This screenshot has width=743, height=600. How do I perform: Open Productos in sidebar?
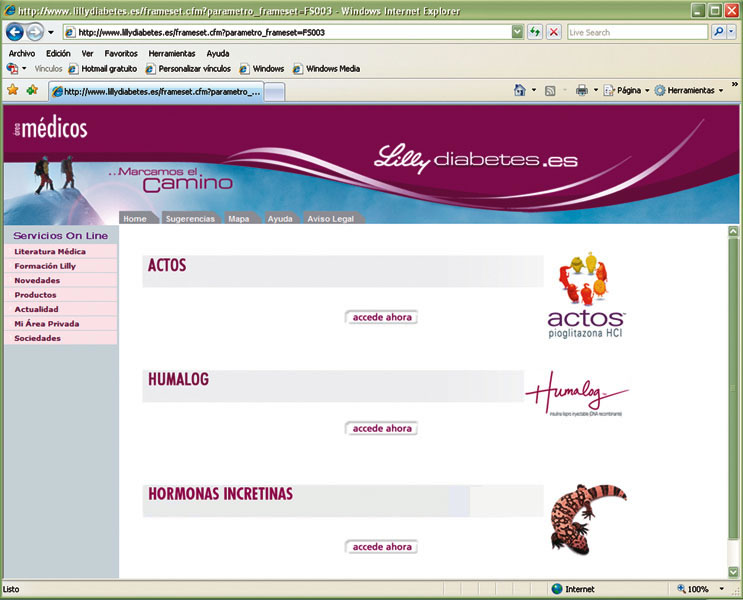click(x=61, y=295)
